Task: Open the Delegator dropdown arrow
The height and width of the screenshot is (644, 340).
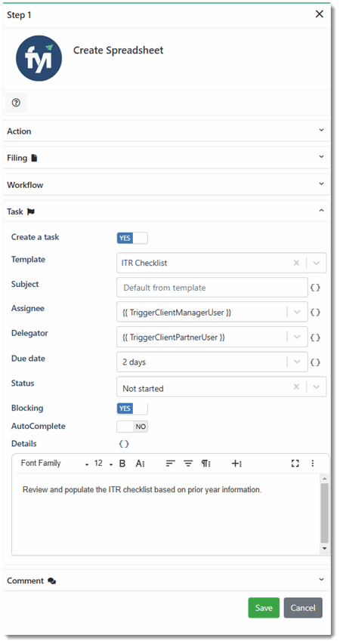Action: [x=297, y=337]
